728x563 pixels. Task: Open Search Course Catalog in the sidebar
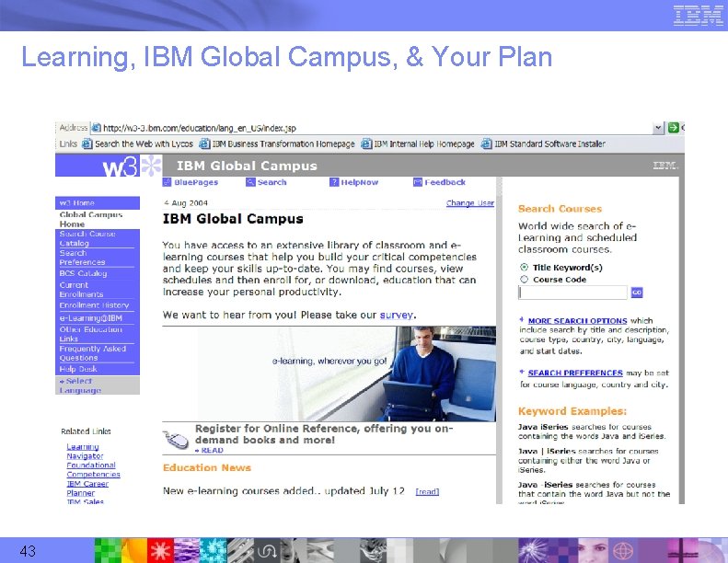coord(87,238)
